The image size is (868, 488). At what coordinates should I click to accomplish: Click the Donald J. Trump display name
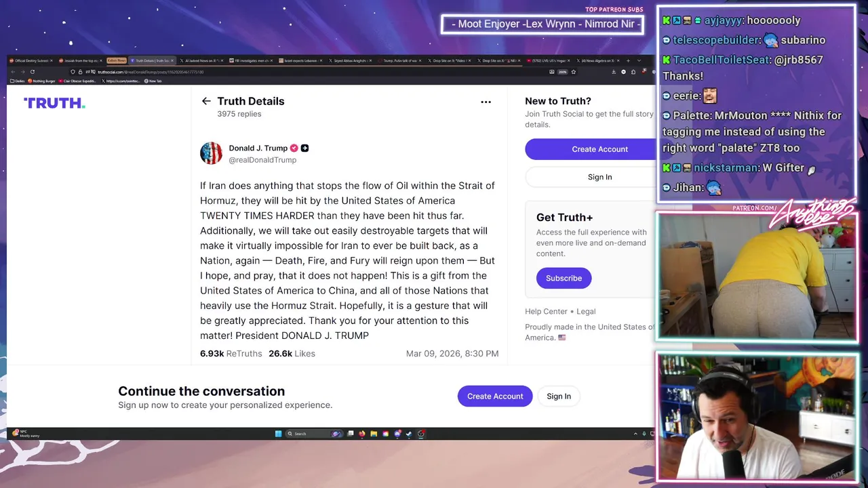[258, 148]
